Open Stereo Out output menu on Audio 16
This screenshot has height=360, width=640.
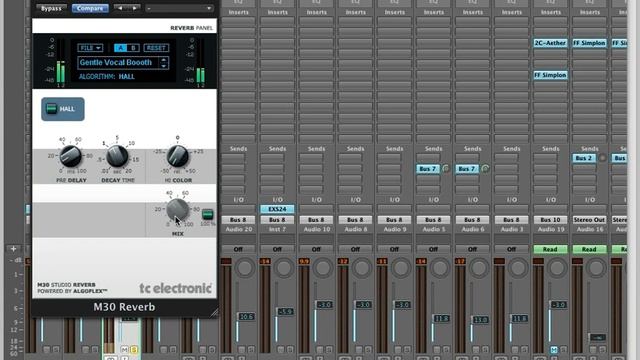click(x=589, y=220)
